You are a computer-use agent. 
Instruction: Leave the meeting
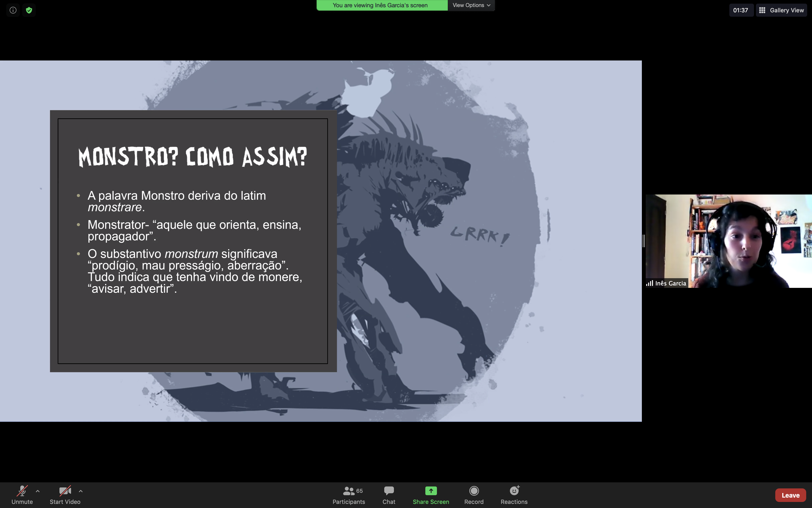point(790,495)
